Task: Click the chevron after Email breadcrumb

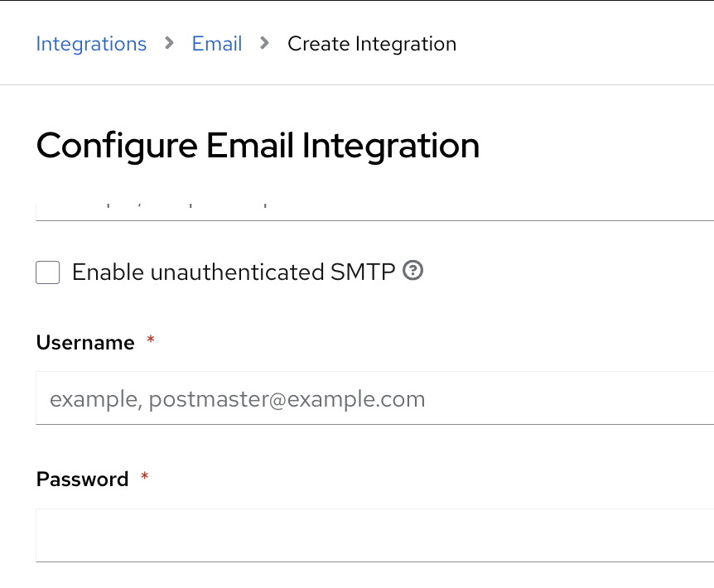Action: (265, 43)
